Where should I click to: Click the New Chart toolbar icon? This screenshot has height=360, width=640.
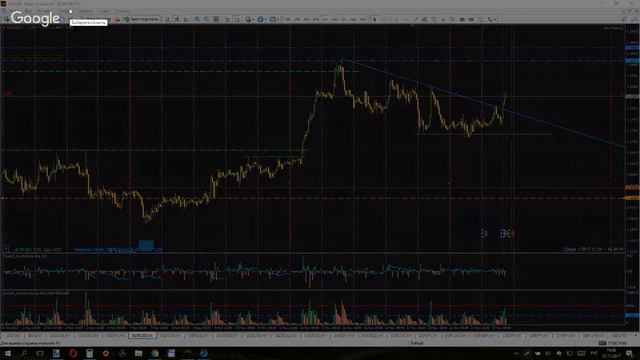pos(7,19)
